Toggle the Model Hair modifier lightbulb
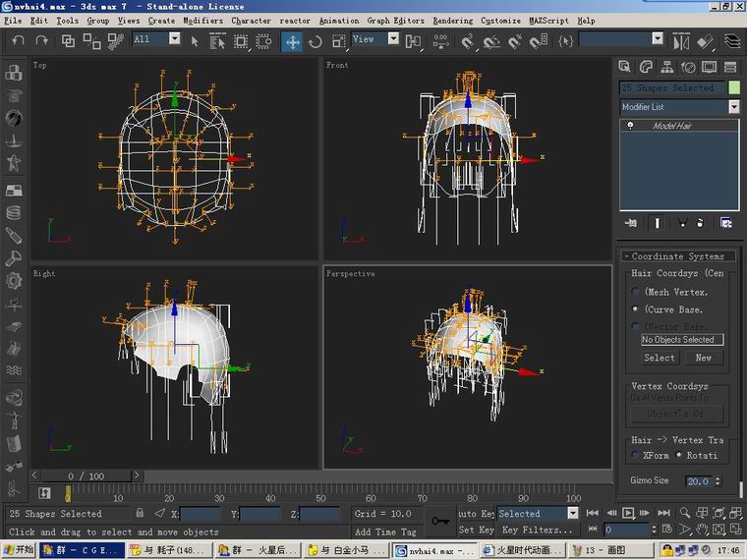Screen dimensions: 747x560 tap(630, 126)
